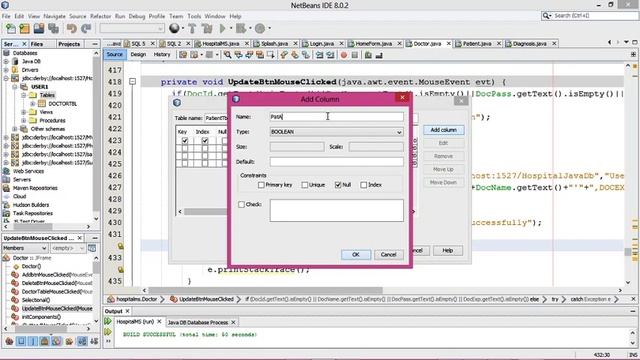The height and width of the screenshot is (360, 640).
Task: Enable the Check constraint checkbox
Action: pos(241,204)
